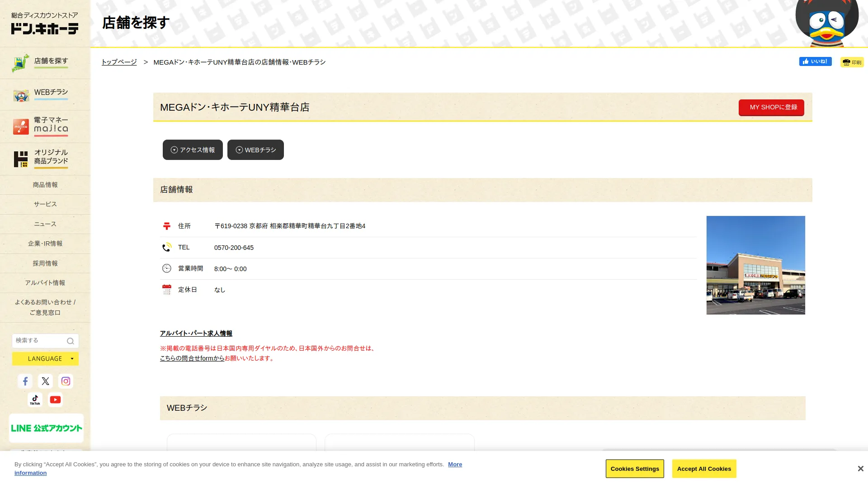Open WEBチラシ in the sidebar
This screenshot has width=868, height=488.
pyautogui.click(x=45, y=94)
